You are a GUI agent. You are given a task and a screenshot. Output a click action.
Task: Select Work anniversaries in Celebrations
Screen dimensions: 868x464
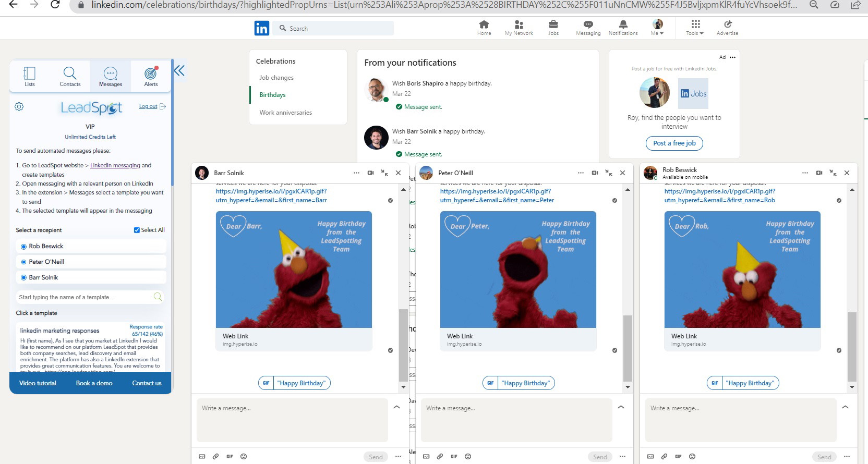click(285, 113)
